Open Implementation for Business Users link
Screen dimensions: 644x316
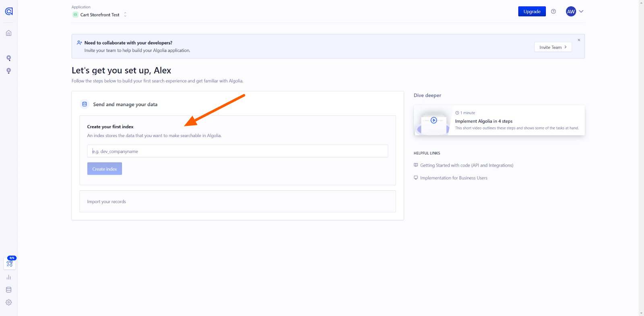454,178
